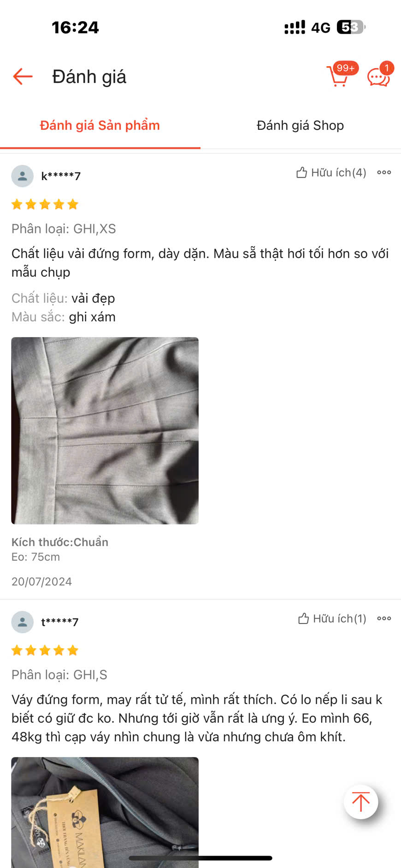Viewport: 401px width, 868px height.
Task: Select the Đánh giá Sản phẩm tab
Action: point(100,125)
